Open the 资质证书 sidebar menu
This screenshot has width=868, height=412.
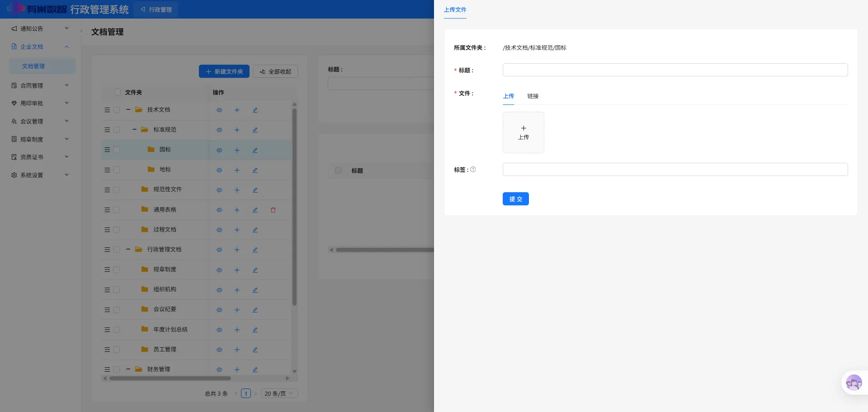pyautogui.click(x=40, y=157)
